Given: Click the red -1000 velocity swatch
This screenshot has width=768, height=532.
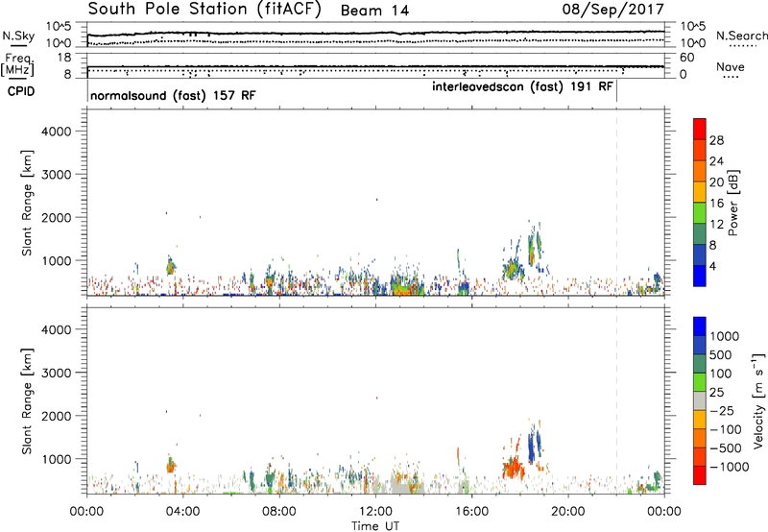Looking at the screenshot, I should pyautogui.click(x=700, y=475).
